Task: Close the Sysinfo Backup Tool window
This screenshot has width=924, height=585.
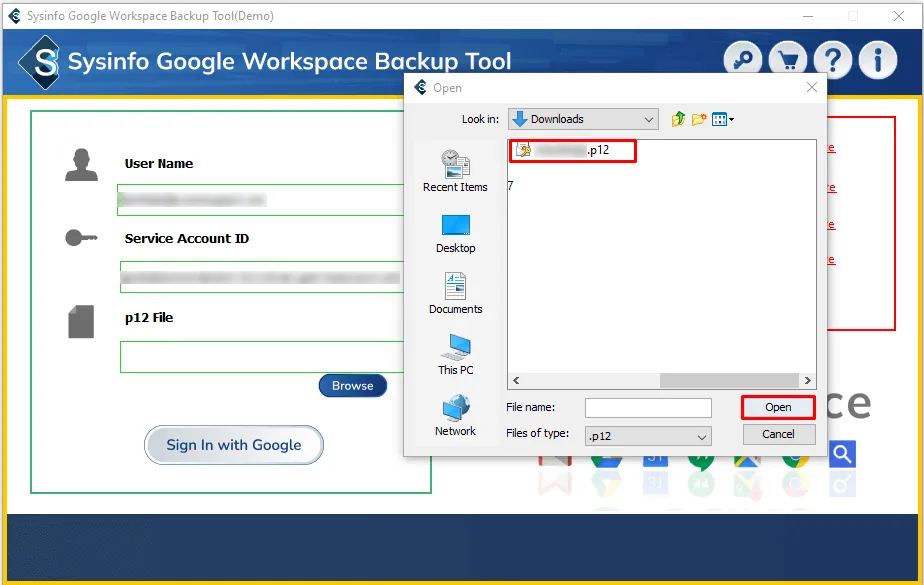Action: coord(899,16)
